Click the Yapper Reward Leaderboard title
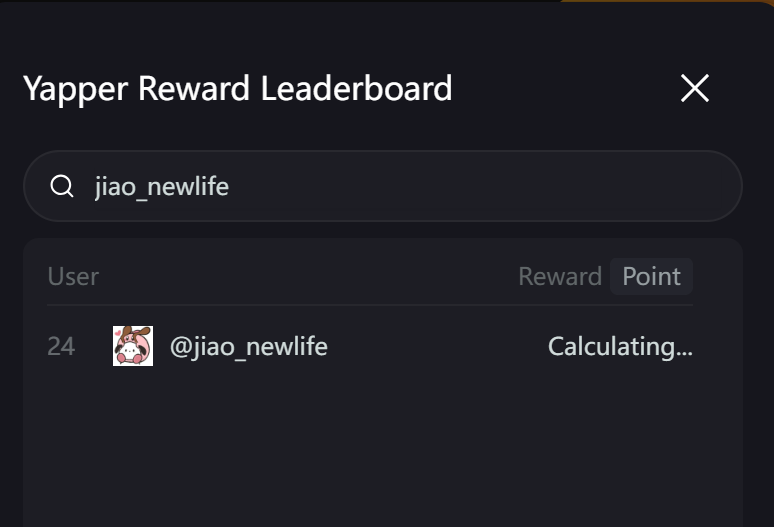Viewport: 774px width, 527px height. click(x=238, y=88)
